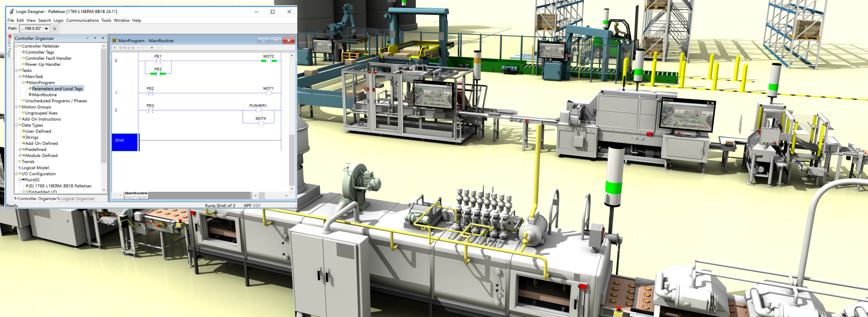The height and width of the screenshot is (317, 868).
Task: Click the Power-Up Handler folder icon
Action: 23,64
